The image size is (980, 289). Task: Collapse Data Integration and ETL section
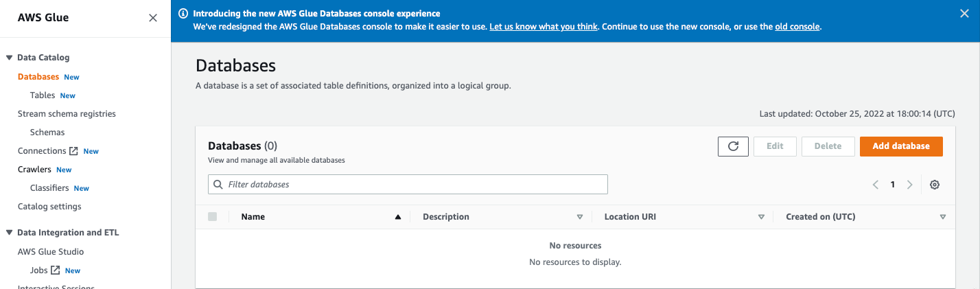10,233
